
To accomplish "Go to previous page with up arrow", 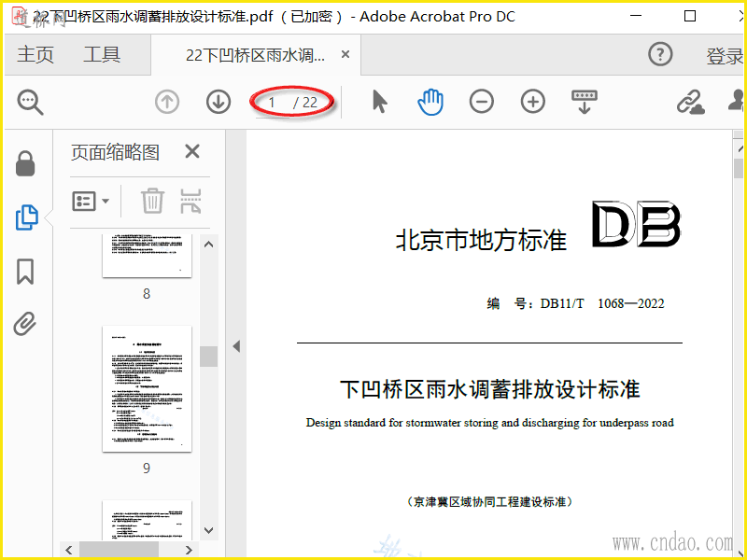I will coord(167,102).
